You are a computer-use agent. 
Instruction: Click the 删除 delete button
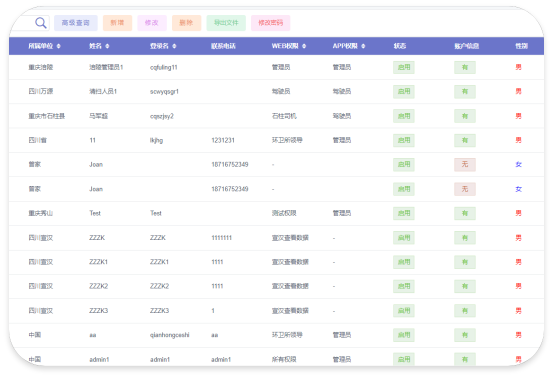186,23
